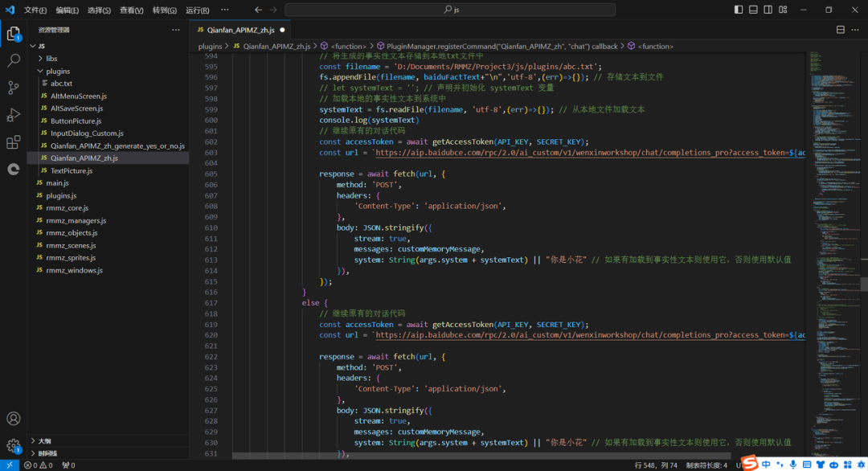The height and width of the screenshot is (471, 868).
Task: Open the baidubce URL link on line 603
Action: click(590, 153)
